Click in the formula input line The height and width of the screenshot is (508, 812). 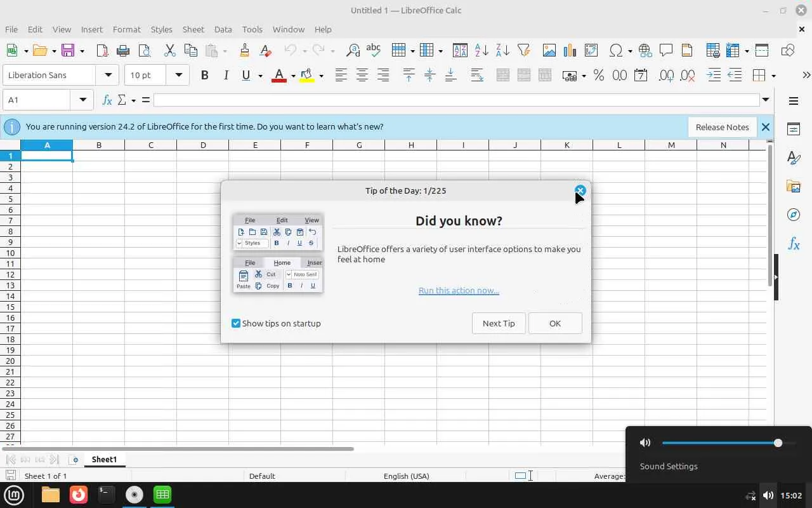click(456, 100)
